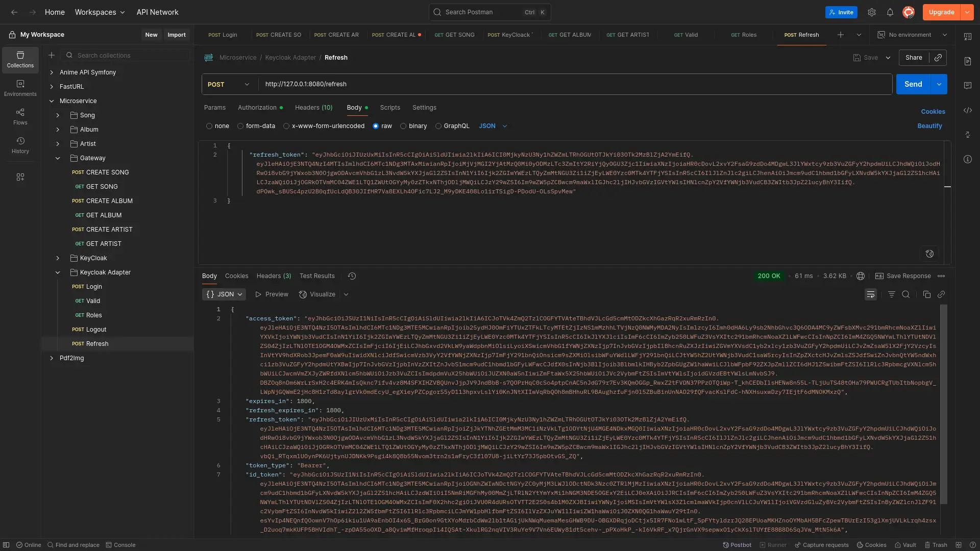Focus the request URL field
Viewport: 980px width, 551px height.
pyautogui.click(x=575, y=84)
